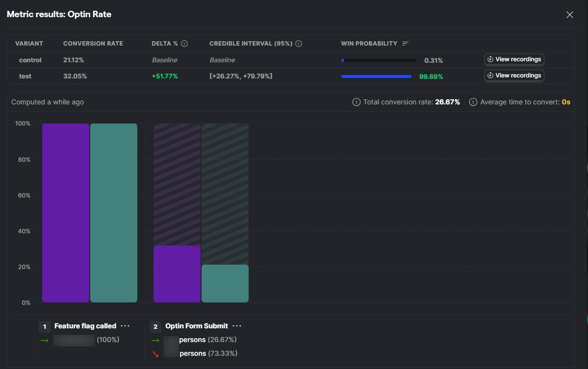Screen dimensions: 588x369
Task: Click the purple bar of the Feature flag called step
Action: 66,213
